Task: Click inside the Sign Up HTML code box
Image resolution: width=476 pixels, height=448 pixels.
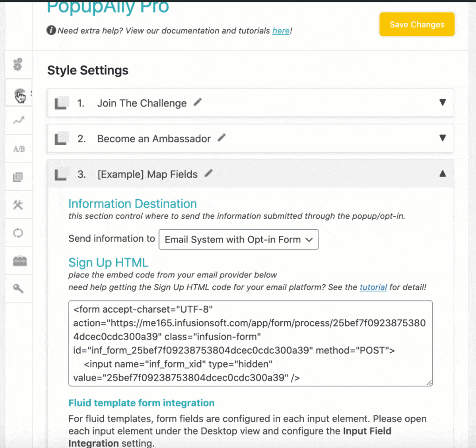Action: click(x=251, y=344)
